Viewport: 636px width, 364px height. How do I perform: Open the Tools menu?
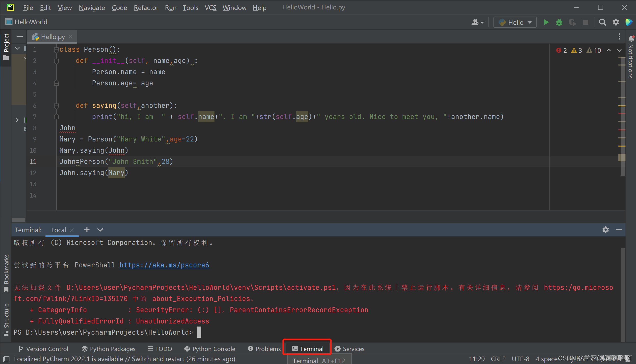[190, 8]
